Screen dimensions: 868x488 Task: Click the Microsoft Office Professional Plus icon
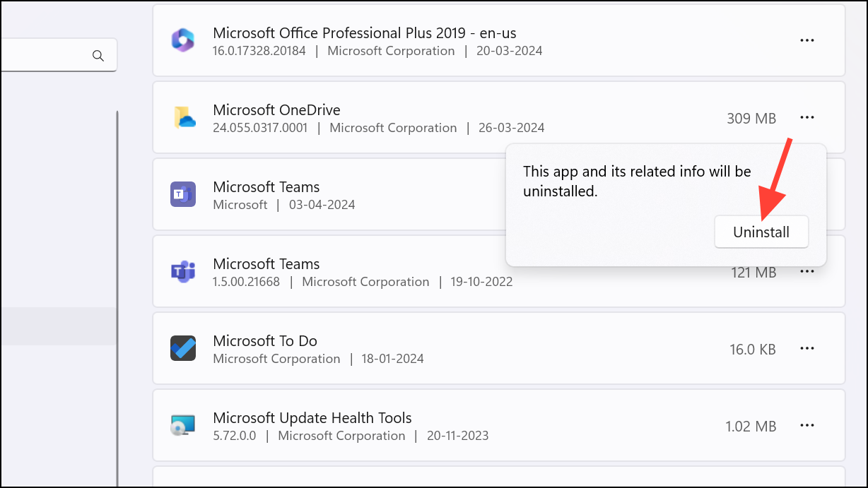coord(183,40)
